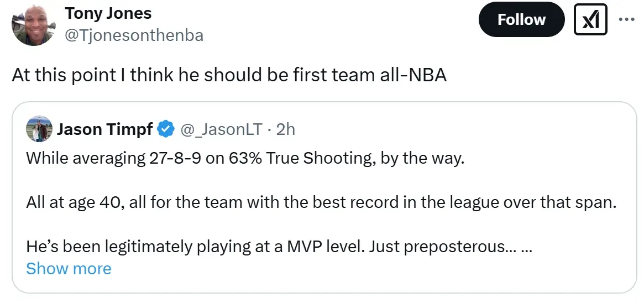Click the '63% True Shooting' text
The image size is (644, 308).
[x=292, y=158]
